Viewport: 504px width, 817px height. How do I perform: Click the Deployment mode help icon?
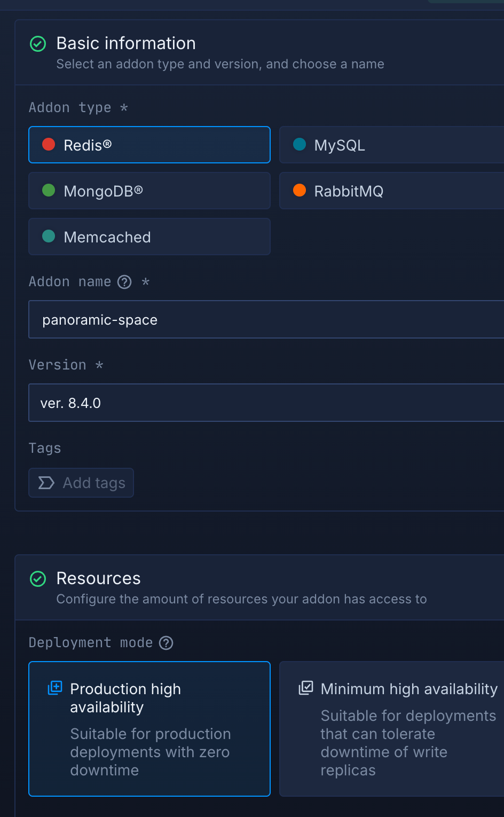click(x=167, y=643)
